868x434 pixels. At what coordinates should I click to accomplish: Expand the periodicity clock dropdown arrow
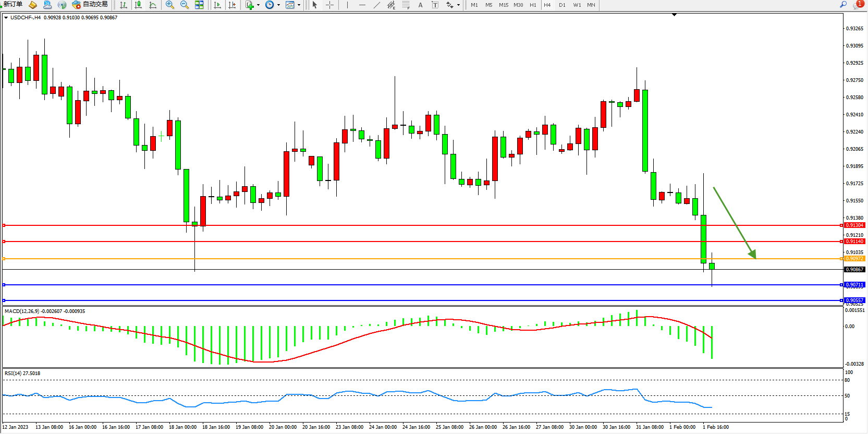278,5
